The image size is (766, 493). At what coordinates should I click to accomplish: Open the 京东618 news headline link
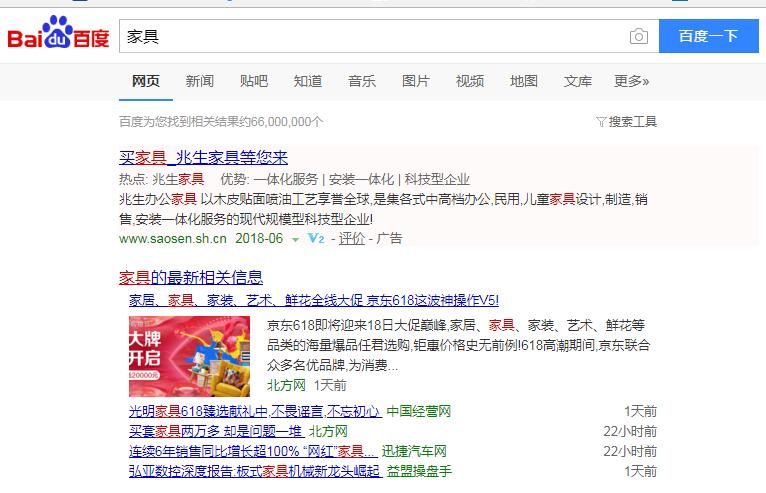[314, 300]
